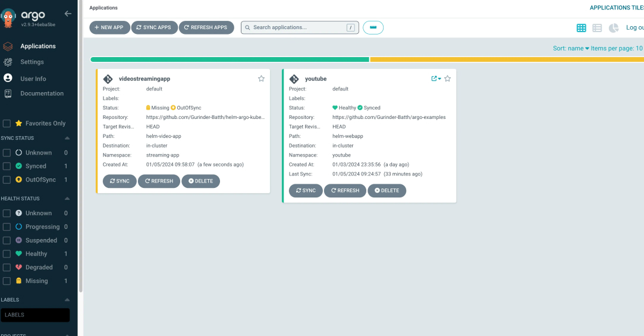Click the green healthy status bar segment

click(x=230, y=59)
